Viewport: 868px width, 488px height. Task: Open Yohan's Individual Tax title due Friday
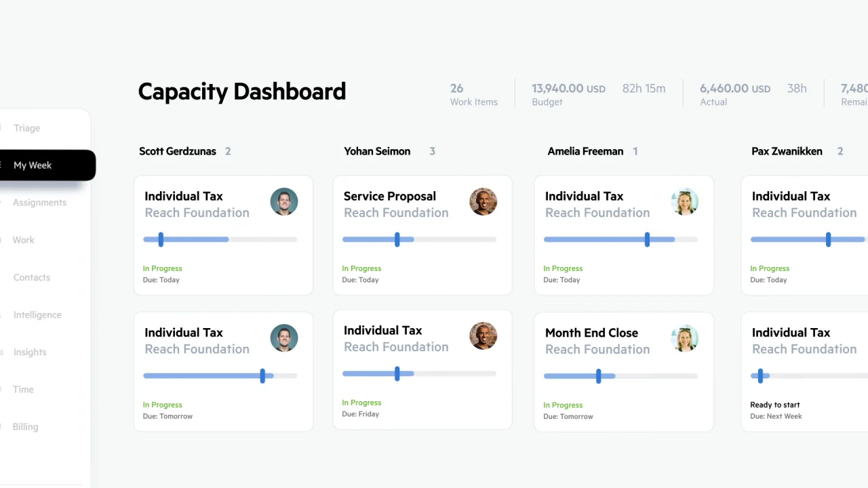click(x=383, y=331)
